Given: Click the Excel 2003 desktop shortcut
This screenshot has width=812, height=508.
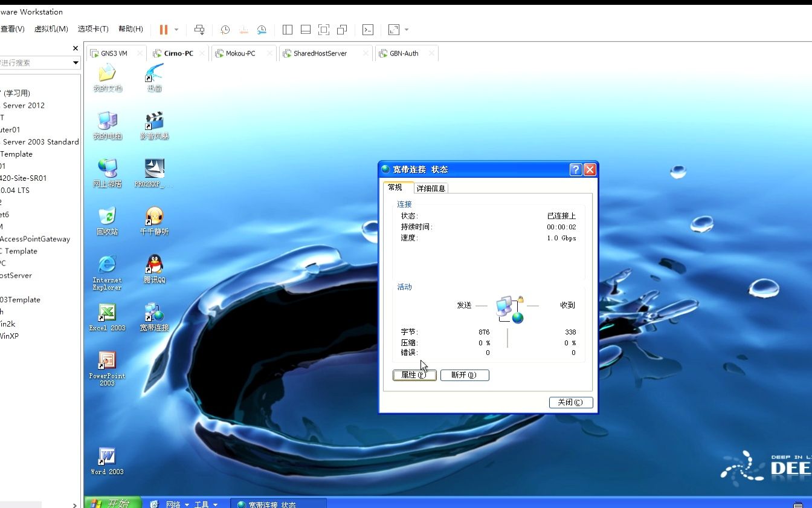Looking at the screenshot, I should click(107, 317).
